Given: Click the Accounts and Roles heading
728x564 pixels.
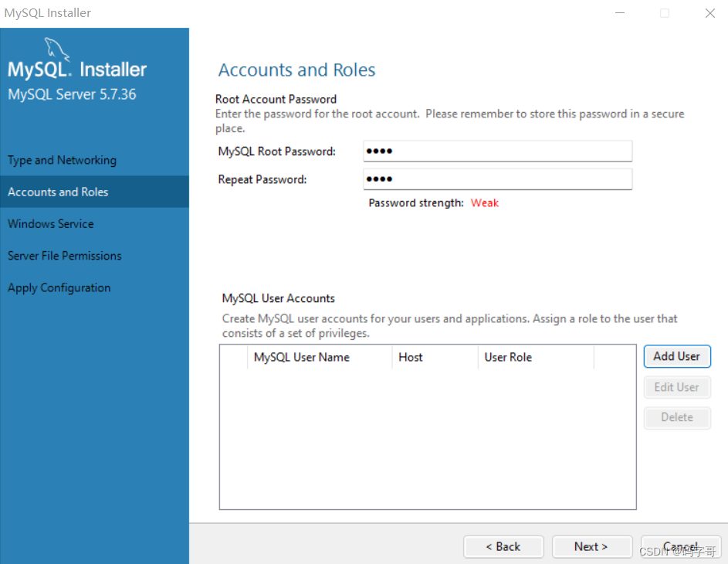Looking at the screenshot, I should coord(296,70).
